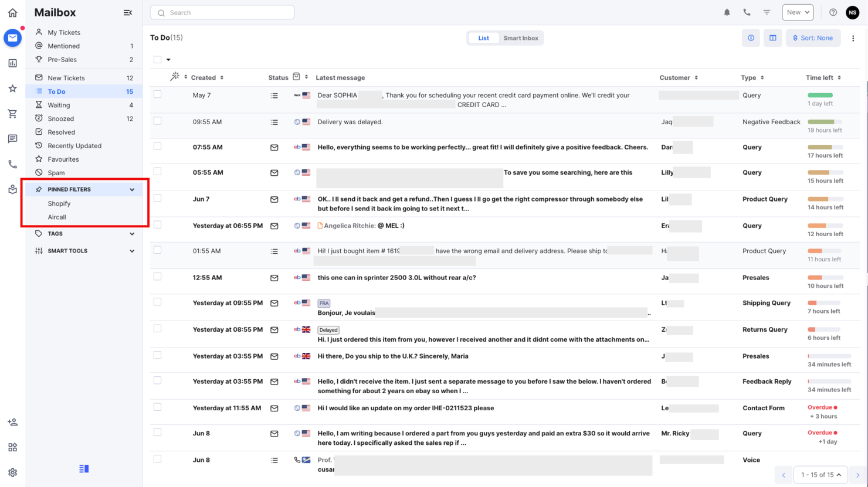Open the statistics dashboard from the sidebar
Screen dimensions: 868x487
click(x=12, y=63)
